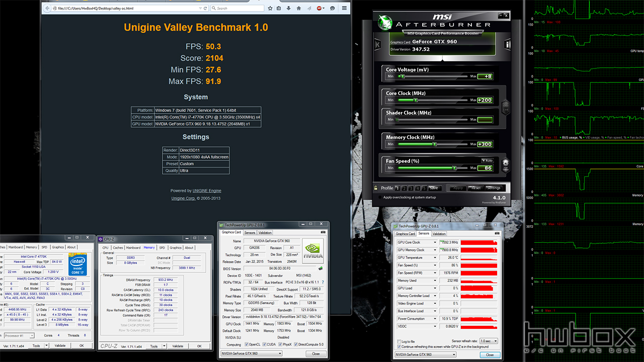Image resolution: width=644 pixels, height=362 pixels.
Task: Switch to Validation tab in left GPU-Z window
Action: [265, 233]
